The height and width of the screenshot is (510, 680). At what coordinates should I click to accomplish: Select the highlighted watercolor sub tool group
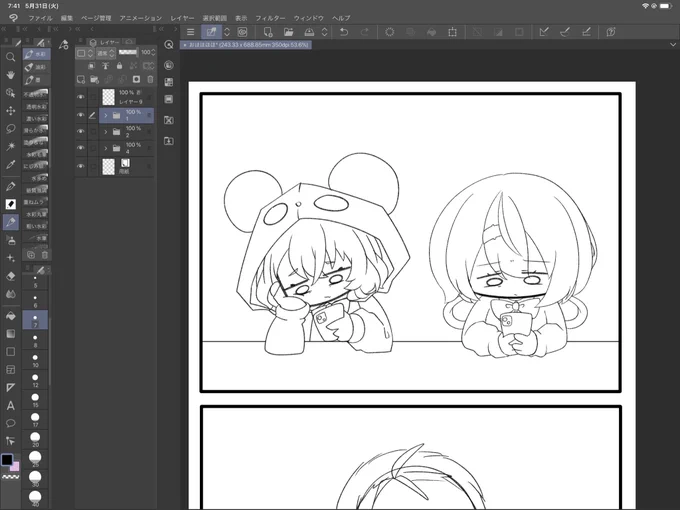tap(36, 54)
